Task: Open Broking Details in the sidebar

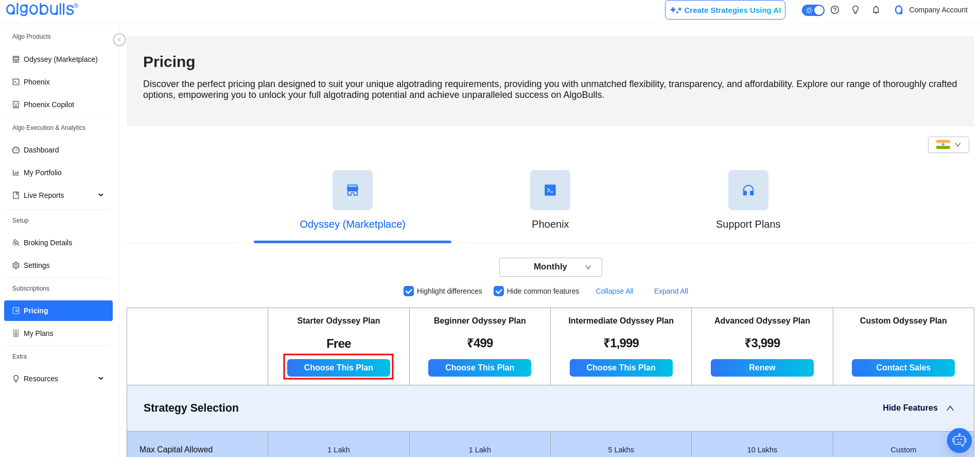Action: [x=58, y=243]
